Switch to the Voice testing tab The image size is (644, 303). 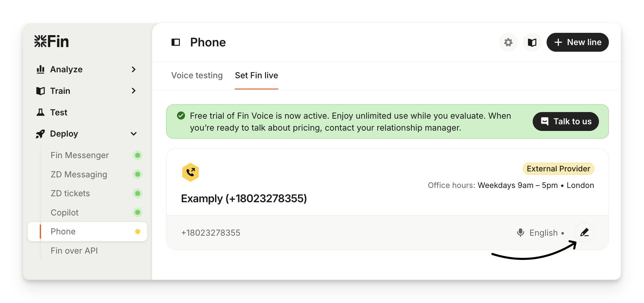(x=197, y=76)
